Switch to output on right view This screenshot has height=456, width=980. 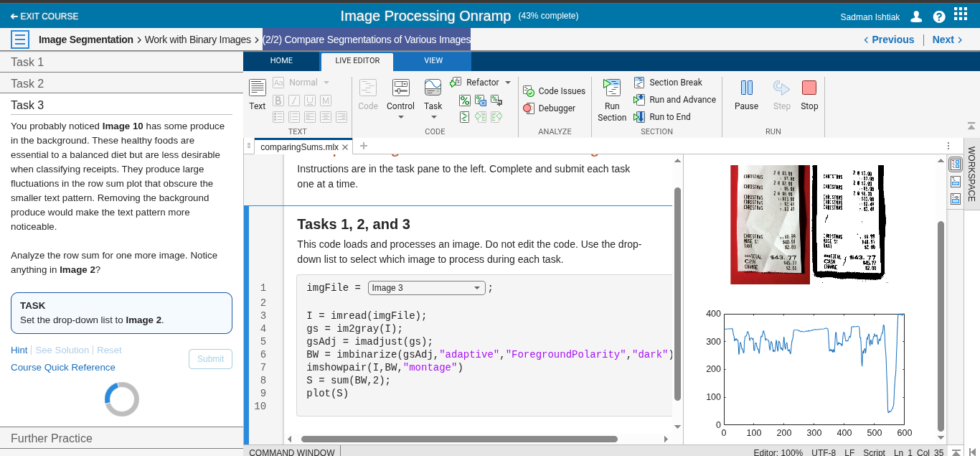tap(956, 164)
